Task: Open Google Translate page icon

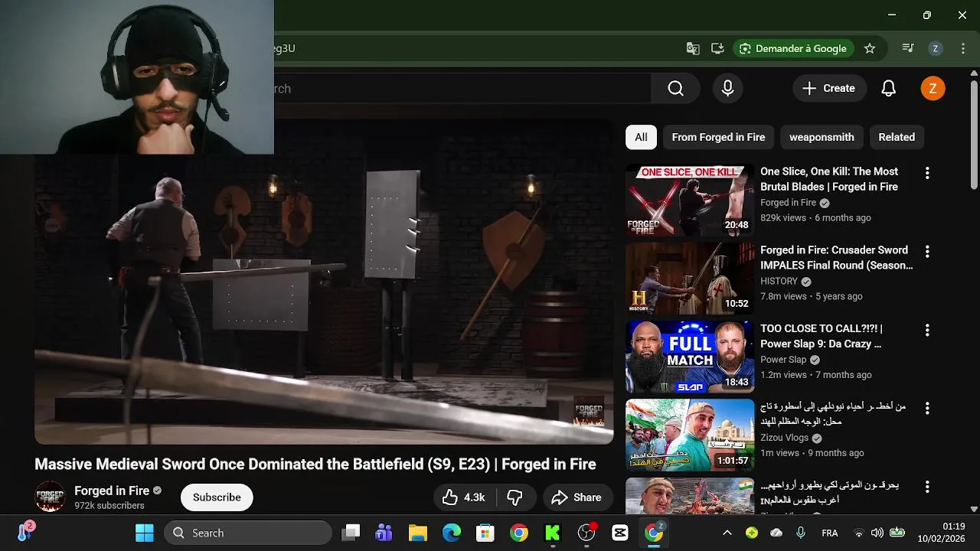Action: pos(693,48)
